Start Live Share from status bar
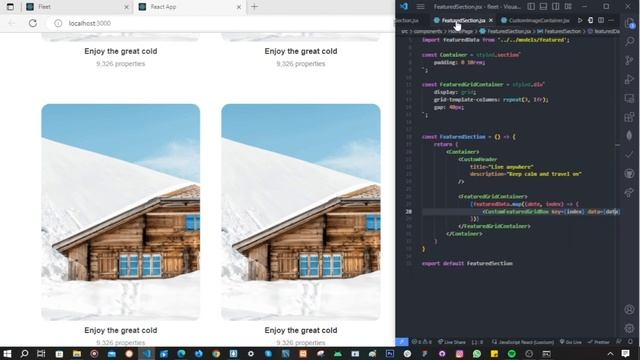 pyautogui.click(x=451, y=342)
